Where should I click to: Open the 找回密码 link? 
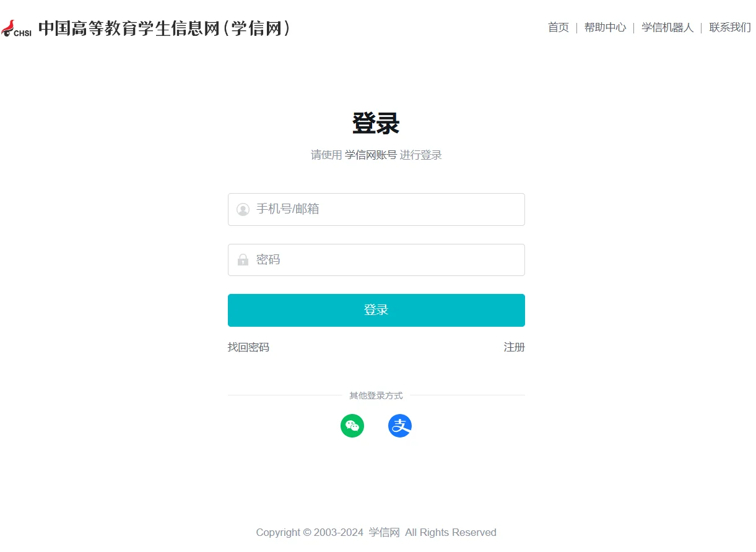tap(248, 347)
